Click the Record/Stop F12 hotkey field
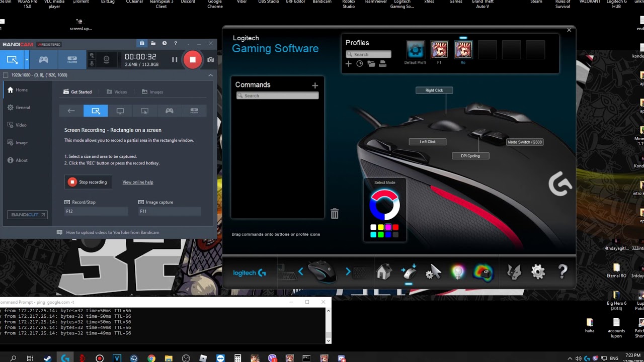The image size is (644, 362). (96, 211)
